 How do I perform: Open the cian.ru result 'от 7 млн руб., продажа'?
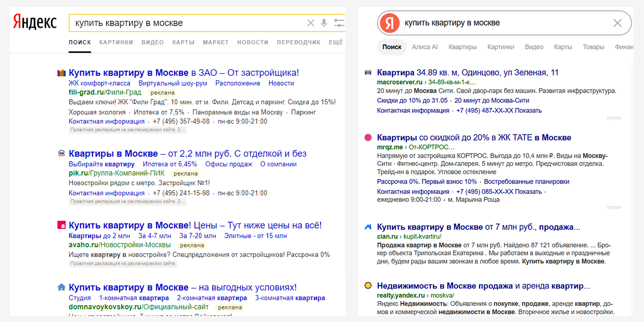[479, 227]
